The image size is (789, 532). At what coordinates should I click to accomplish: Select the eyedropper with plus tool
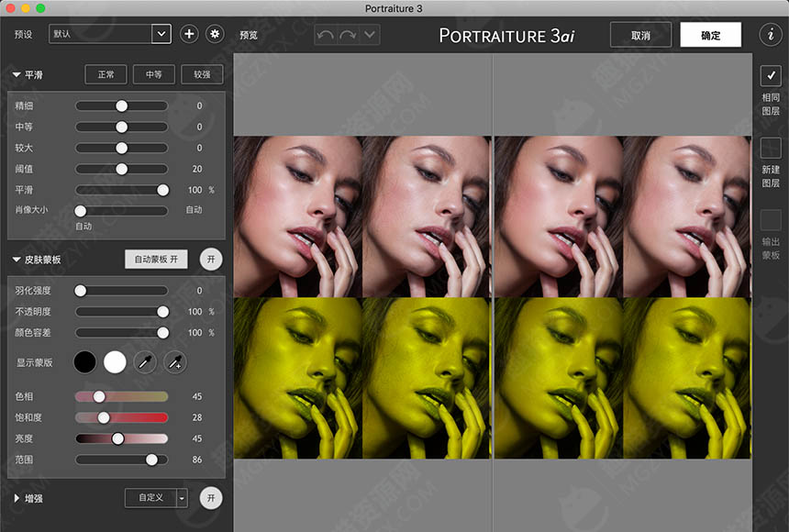coord(175,362)
